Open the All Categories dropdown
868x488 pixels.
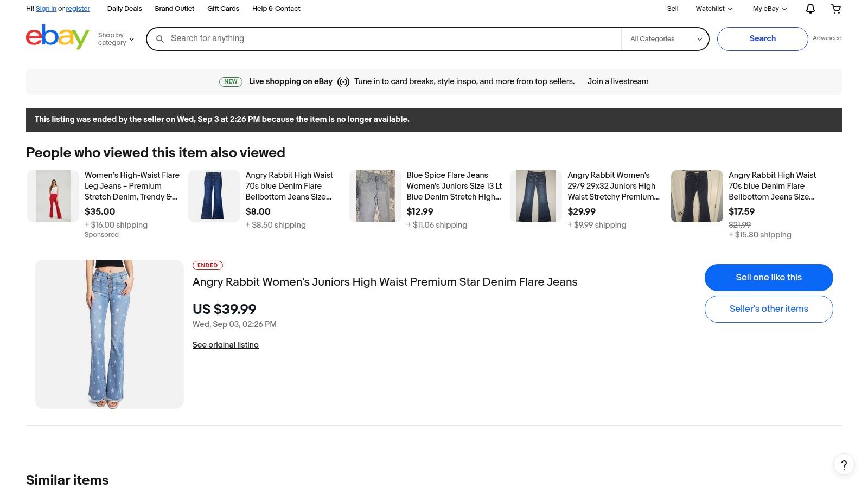point(665,39)
